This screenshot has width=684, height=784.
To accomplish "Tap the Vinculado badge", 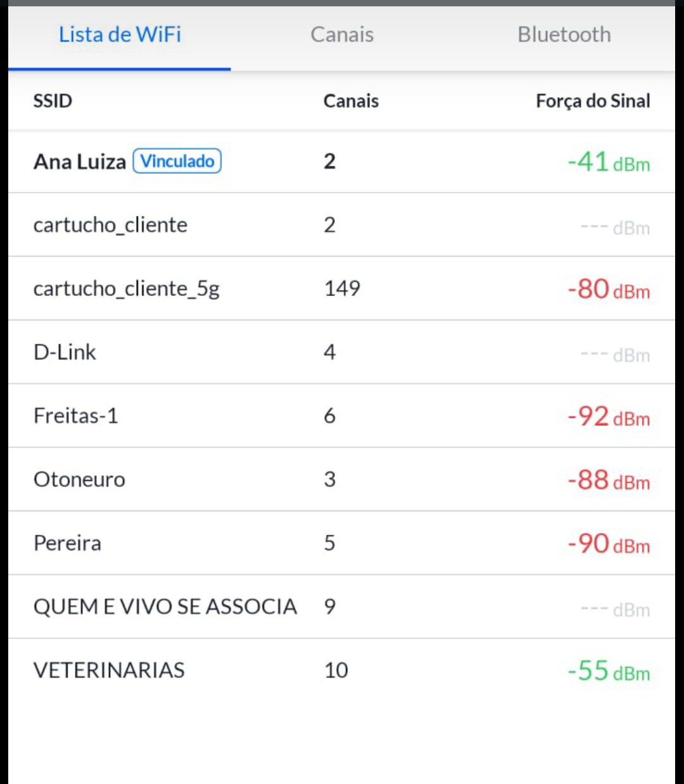I will (x=177, y=161).
